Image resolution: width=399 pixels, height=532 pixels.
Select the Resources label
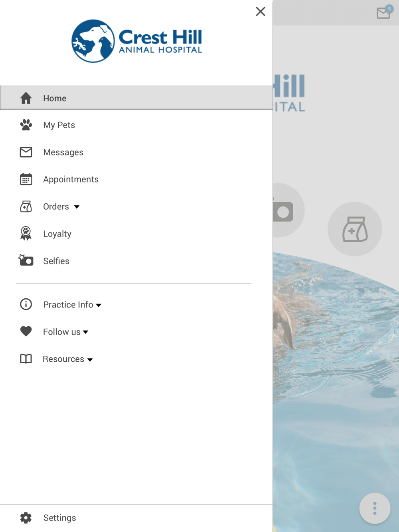pos(63,359)
